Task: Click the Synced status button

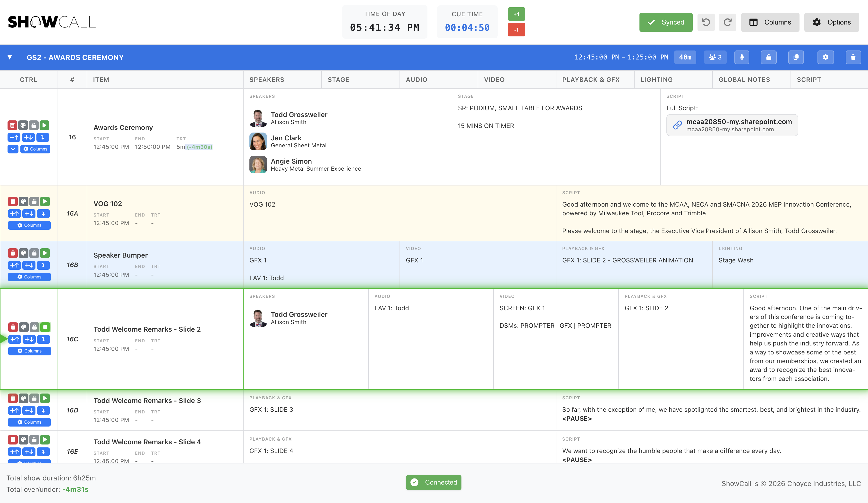Action: (666, 22)
